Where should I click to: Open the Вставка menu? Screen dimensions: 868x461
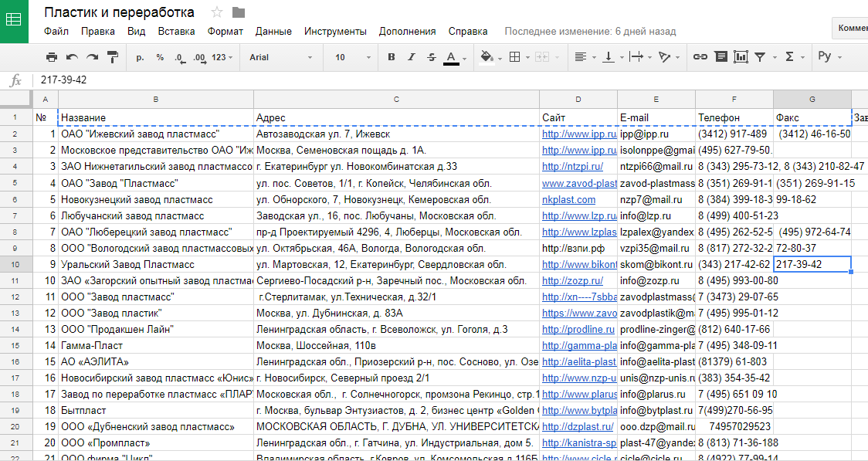click(x=177, y=32)
